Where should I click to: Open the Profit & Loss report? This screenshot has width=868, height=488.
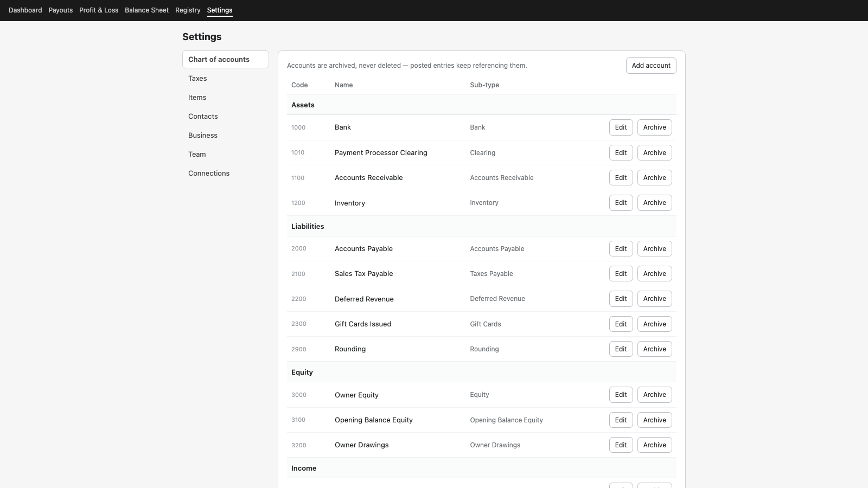99,10
